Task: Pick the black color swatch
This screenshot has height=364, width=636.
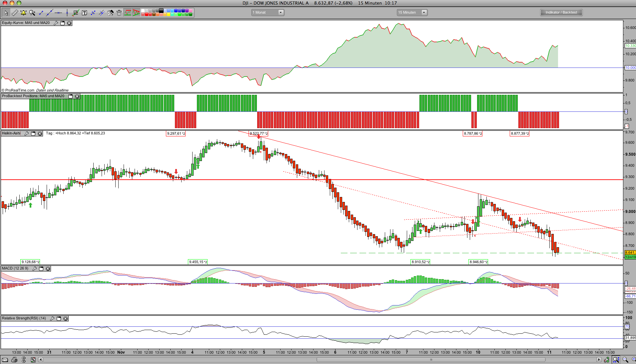Action: 161,11
